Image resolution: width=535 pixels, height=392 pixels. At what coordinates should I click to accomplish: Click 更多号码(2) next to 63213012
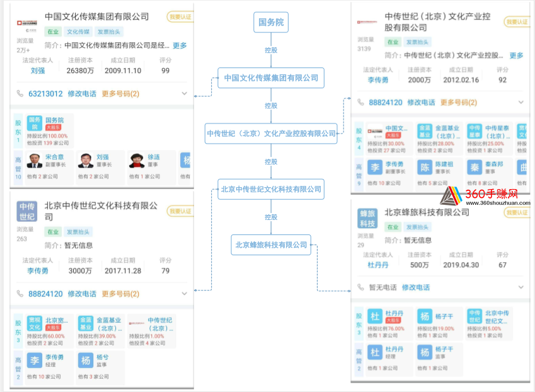(120, 94)
